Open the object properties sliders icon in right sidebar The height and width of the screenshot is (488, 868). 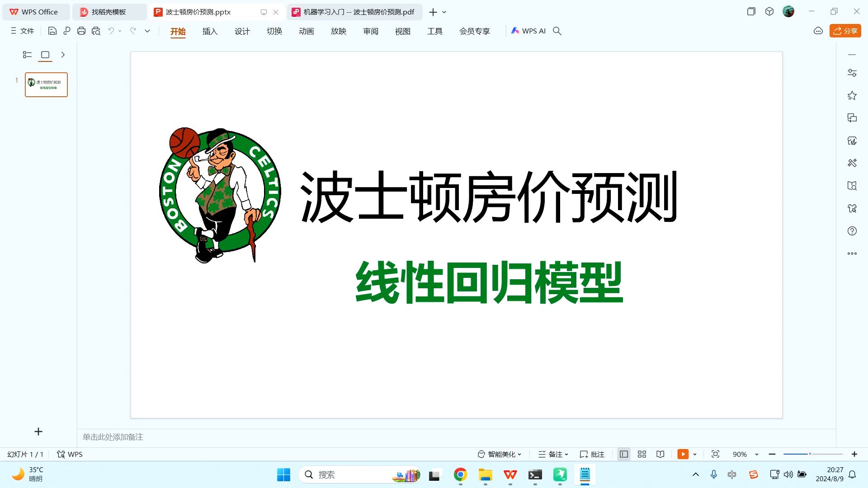point(852,73)
